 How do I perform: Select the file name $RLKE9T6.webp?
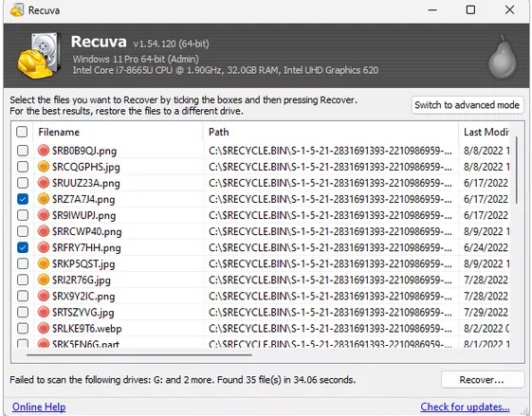coord(87,329)
